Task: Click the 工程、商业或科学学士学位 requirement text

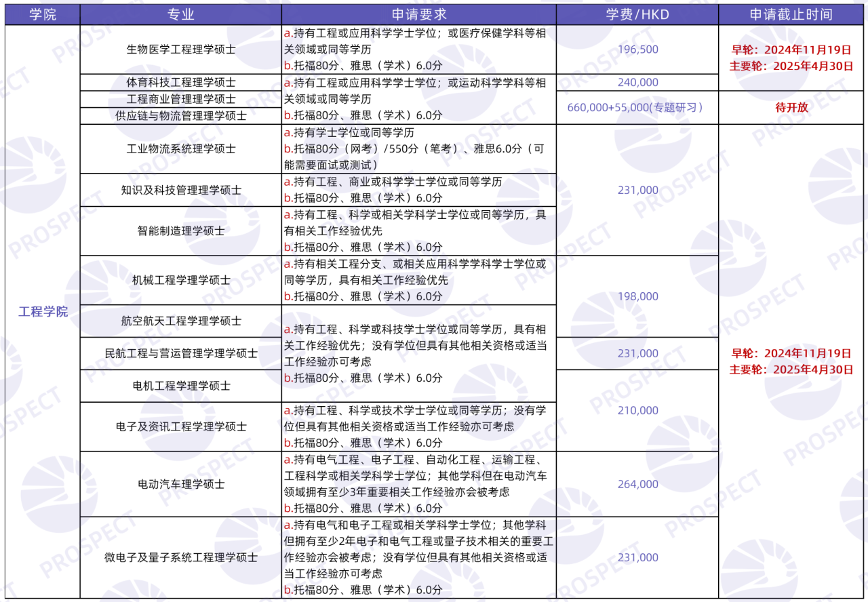Action: tap(378, 182)
